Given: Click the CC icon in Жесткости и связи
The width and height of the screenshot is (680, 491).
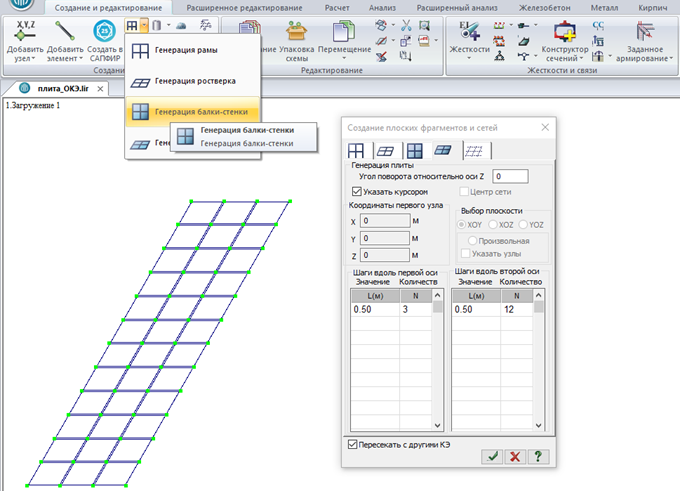Looking at the screenshot, I should click(x=598, y=26).
